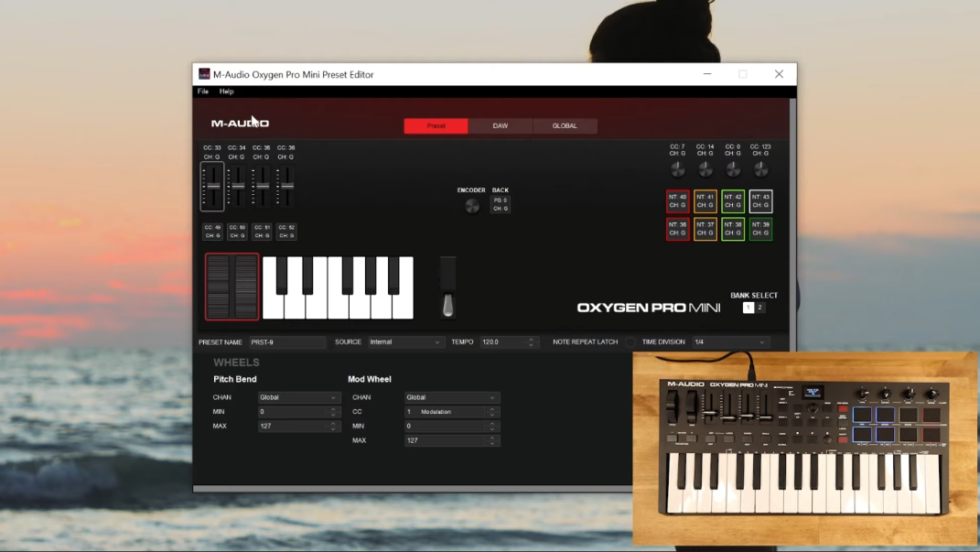Select the pitch and mod wheels graphic

[x=232, y=287]
